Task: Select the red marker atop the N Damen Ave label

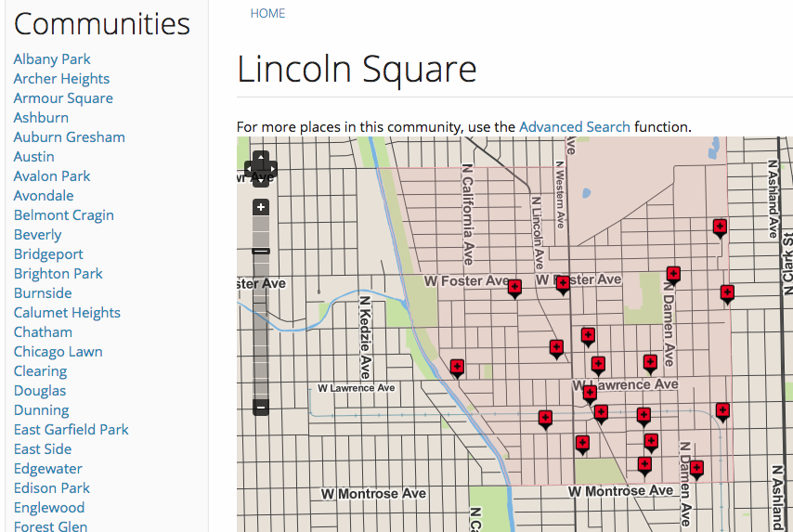Action: click(673, 276)
